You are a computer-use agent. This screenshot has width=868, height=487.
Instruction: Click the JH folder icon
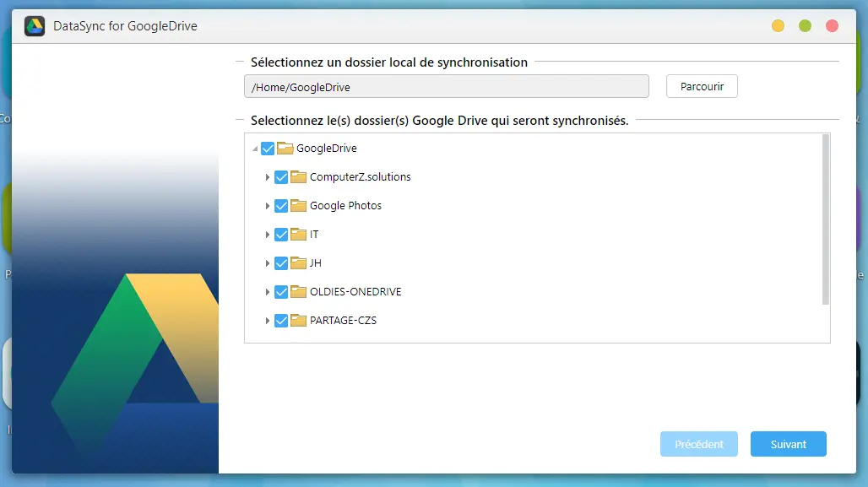pos(299,262)
